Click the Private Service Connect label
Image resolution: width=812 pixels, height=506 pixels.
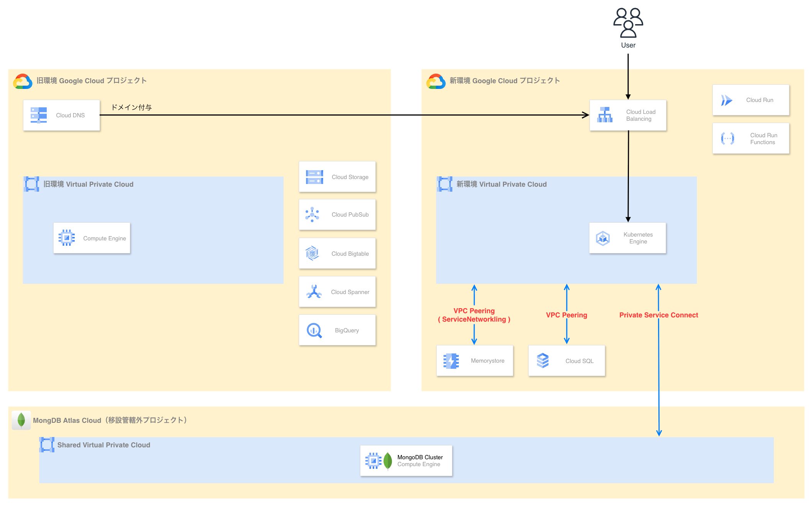(658, 315)
